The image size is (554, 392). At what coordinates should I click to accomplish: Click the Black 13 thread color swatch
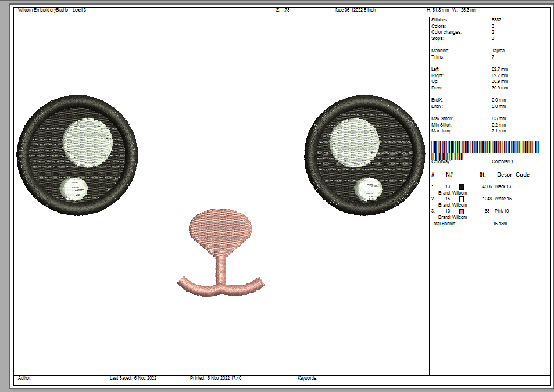click(x=462, y=186)
